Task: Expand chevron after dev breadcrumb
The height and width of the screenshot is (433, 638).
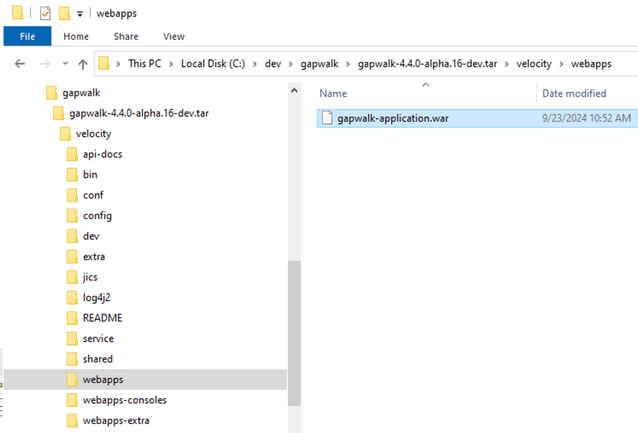Action: point(291,64)
